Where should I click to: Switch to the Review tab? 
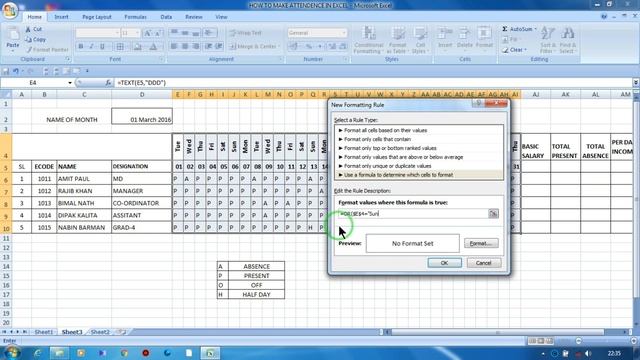click(193, 17)
